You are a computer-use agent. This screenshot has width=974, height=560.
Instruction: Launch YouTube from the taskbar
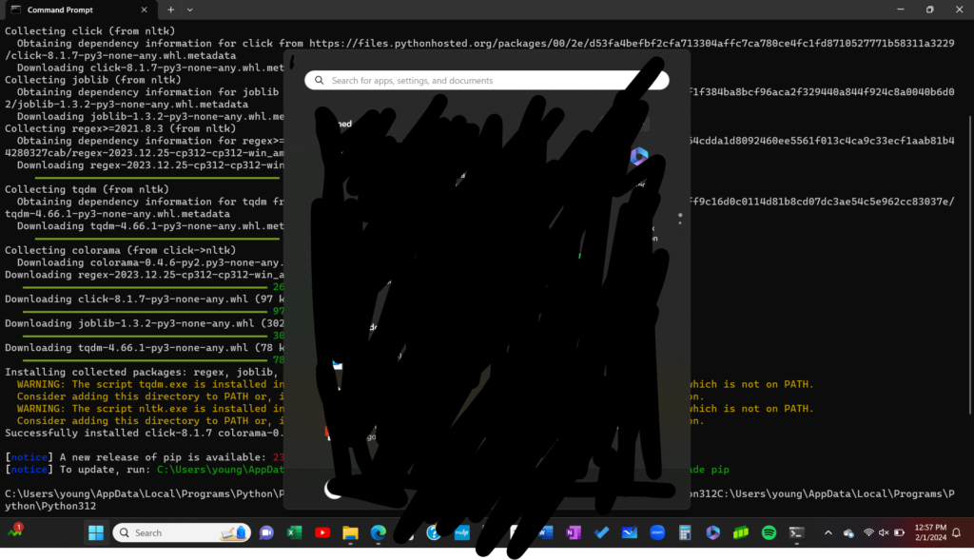pyautogui.click(x=322, y=532)
